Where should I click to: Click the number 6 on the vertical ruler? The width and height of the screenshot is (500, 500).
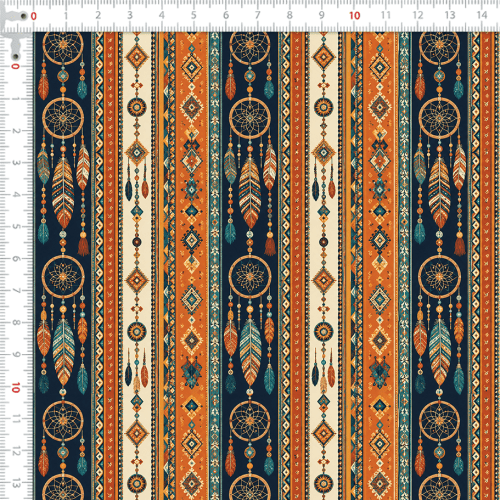[x=16, y=259]
